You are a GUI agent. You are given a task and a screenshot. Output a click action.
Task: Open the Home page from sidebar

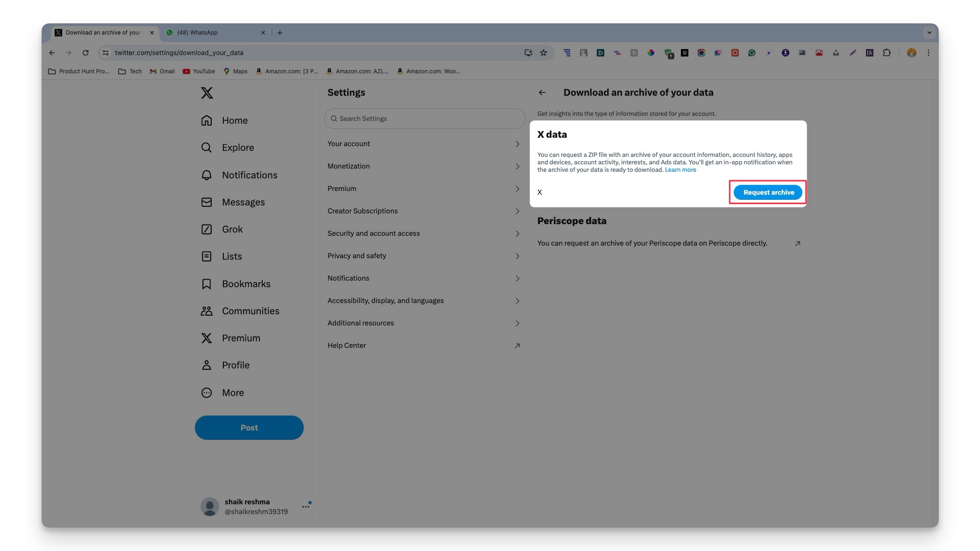click(224, 120)
